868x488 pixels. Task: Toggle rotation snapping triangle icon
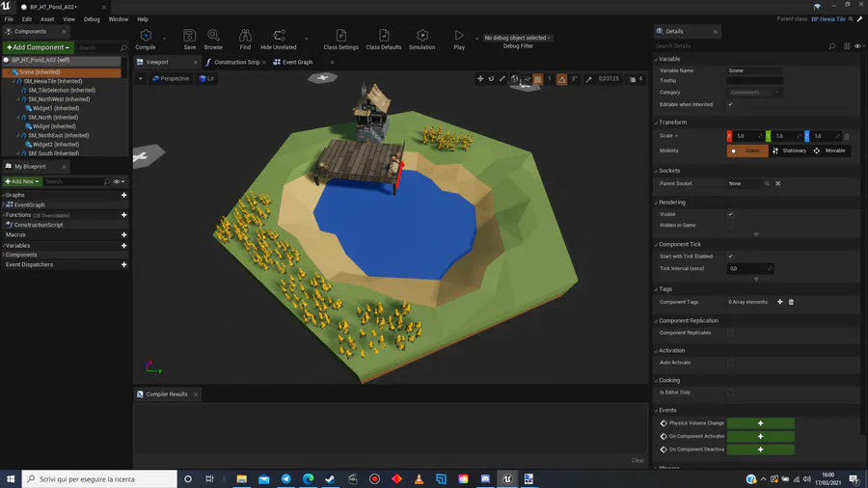[x=561, y=79]
